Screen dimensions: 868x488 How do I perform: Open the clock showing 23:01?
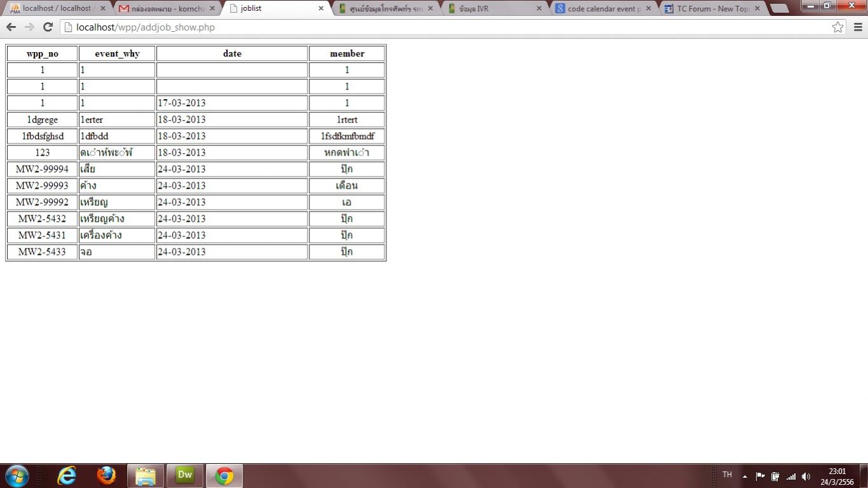coord(837,477)
